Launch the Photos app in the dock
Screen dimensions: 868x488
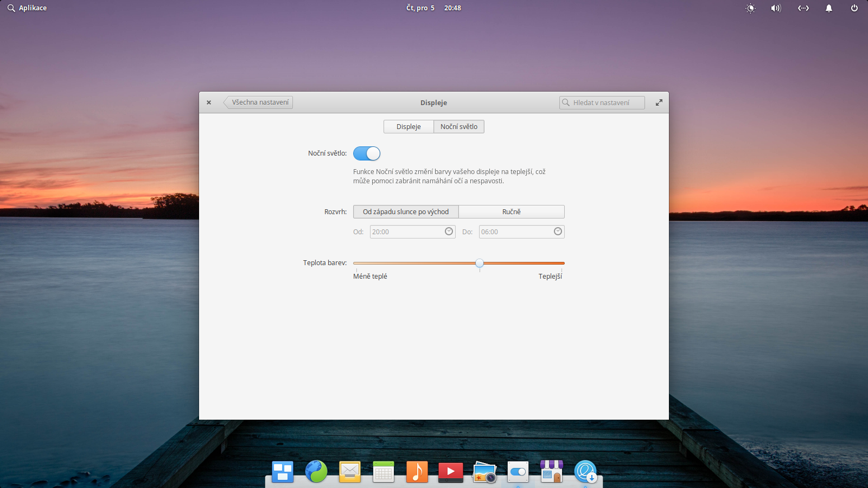484,472
